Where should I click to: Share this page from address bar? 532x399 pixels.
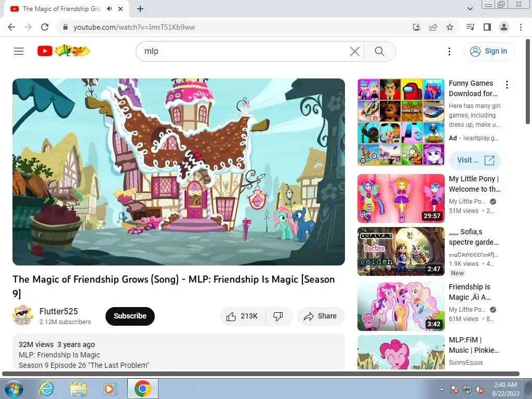coord(433,27)
